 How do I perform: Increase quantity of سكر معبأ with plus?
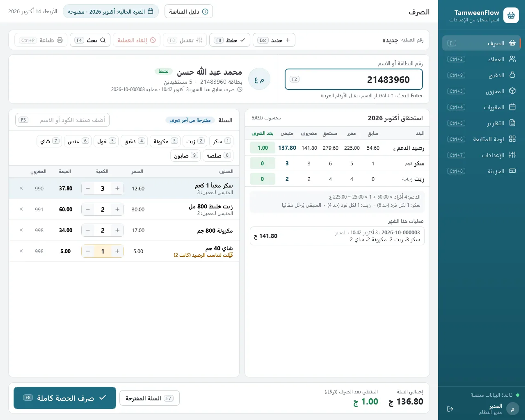pyautogui.click(x=117, y=188)
